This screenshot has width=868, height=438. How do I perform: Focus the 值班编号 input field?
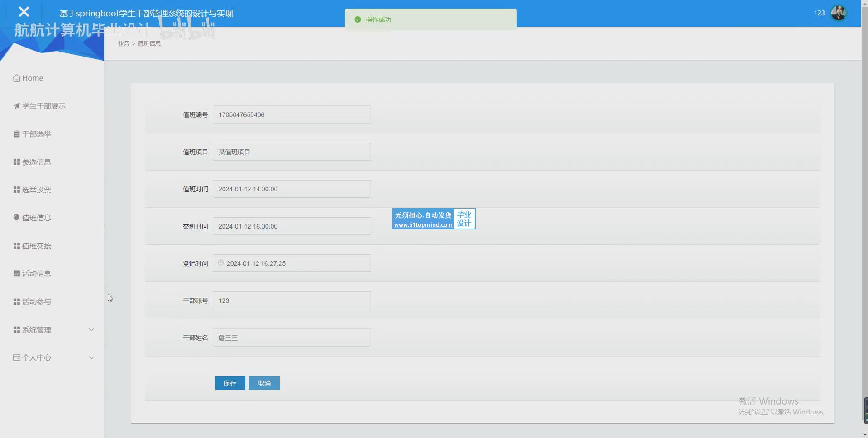pos(292,114)
